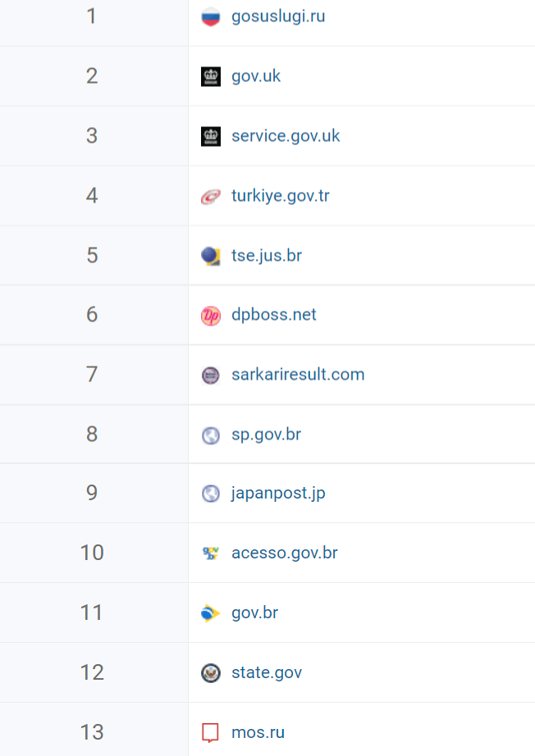The height and width of the screenshot is (756, 535).
Task: Open the gov.uk site link
Action: [x=256, y=76]
